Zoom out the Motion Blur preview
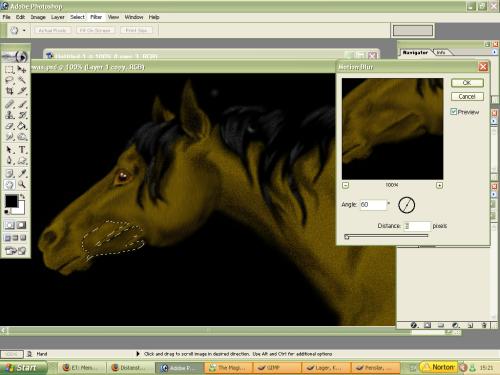The image size is (500, 375). [x=346, y=185]
